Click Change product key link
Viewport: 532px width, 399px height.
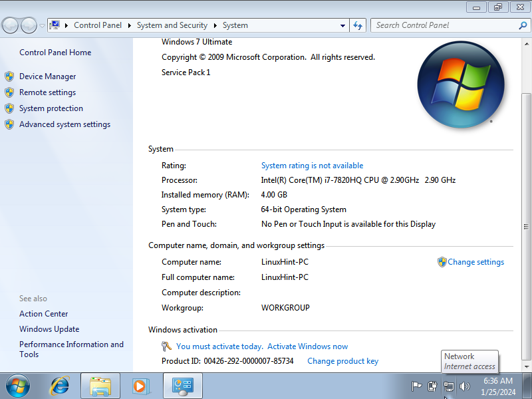click(x=342, y=361)
